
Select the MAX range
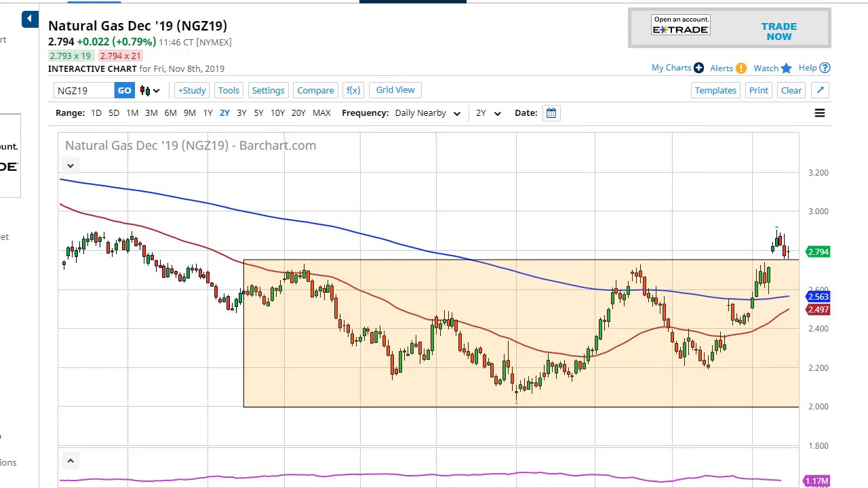click(321, 113)
